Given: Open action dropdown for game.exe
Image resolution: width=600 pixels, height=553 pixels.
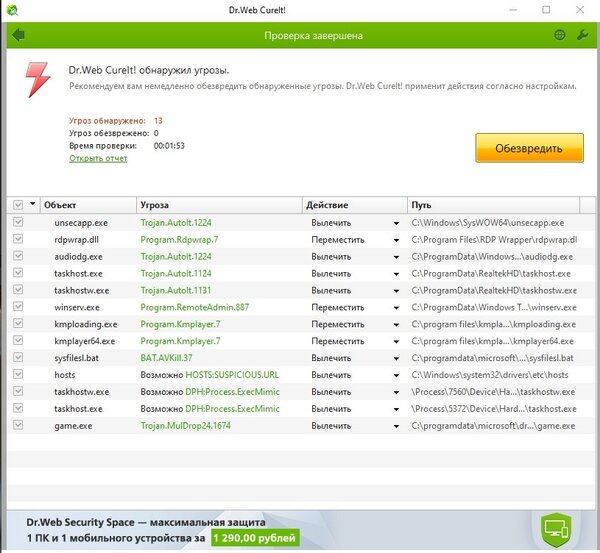Looking at the screenshot, I should point(396,426).
